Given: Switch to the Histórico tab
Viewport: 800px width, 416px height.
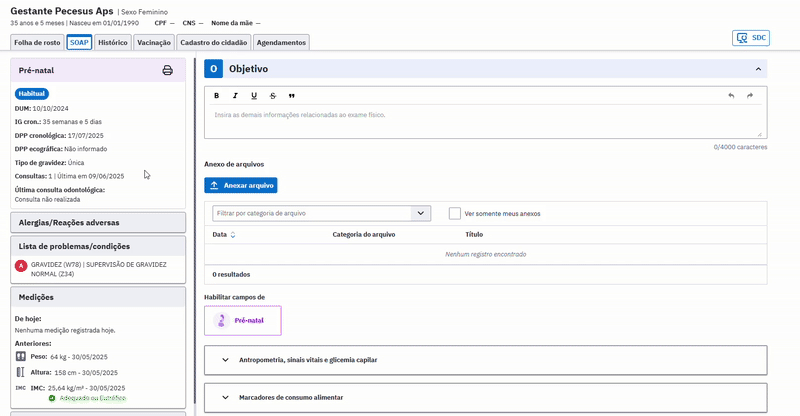Looking at the screenshot, I should click(113, 42).
